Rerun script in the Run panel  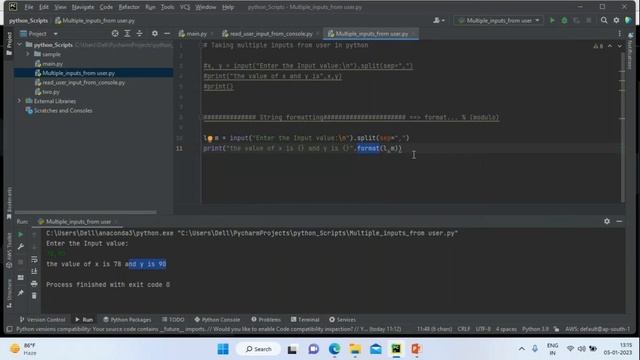pos(20,234)
